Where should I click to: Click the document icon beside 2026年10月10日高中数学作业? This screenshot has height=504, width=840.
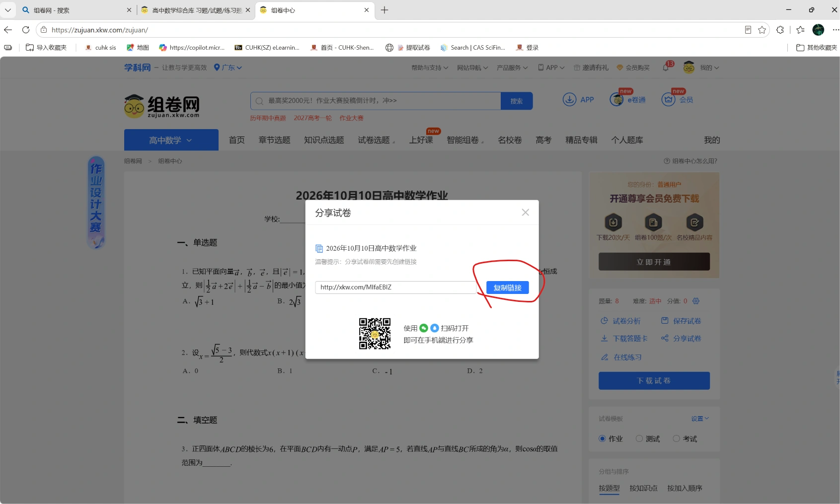coord(319,248)
